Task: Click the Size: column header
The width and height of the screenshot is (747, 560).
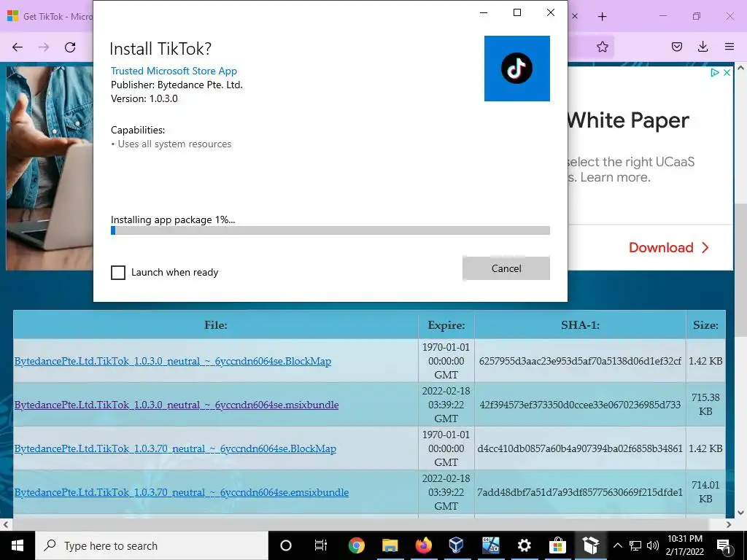Action: [705, 324]
